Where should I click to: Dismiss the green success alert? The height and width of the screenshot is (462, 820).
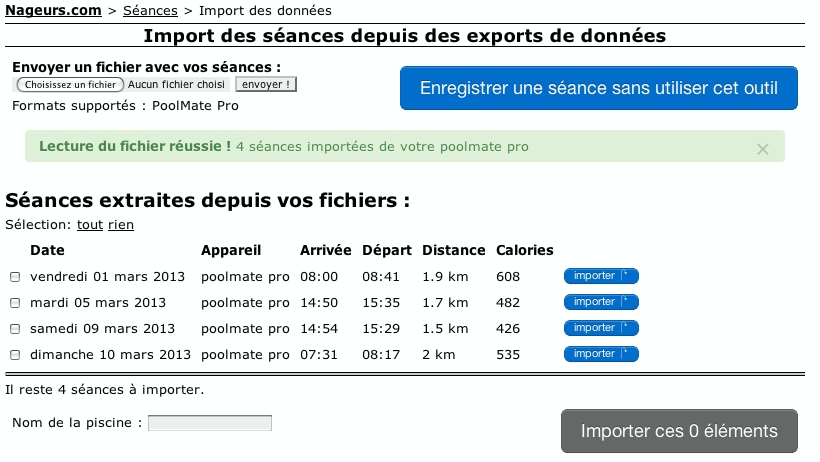pyautogui.click(x=763, y=149)
